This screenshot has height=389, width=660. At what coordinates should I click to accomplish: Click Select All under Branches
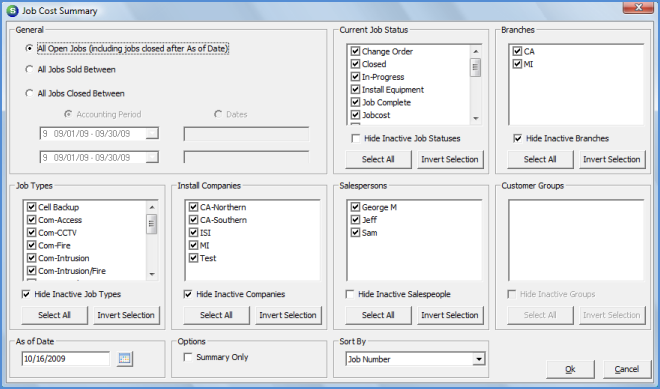pyautogui.click(x=540, y=160)
